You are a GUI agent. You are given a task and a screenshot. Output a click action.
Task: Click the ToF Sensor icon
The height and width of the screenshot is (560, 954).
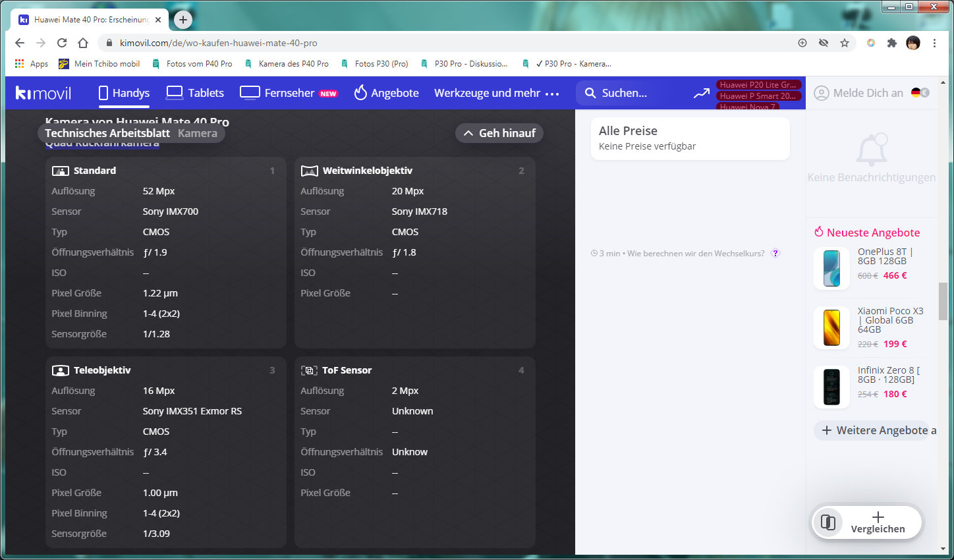(309, 370)
